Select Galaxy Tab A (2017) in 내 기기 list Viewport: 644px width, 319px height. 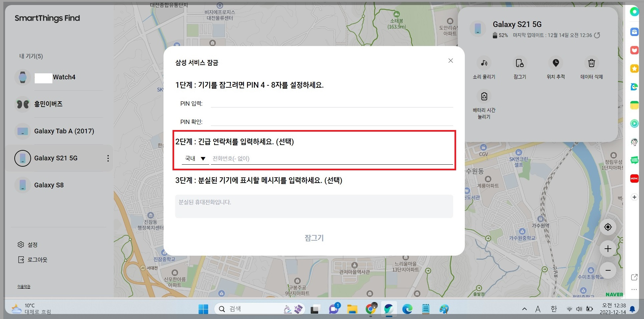point(64,131)
